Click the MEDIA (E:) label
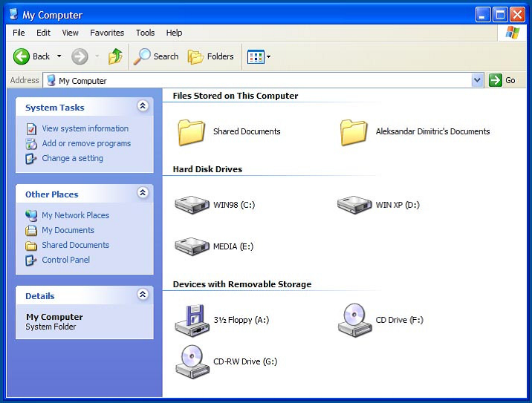 click(x=233, y=246)
